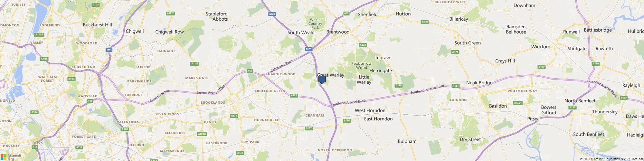Click the M11 motorway shield

(x=109, y=50)
